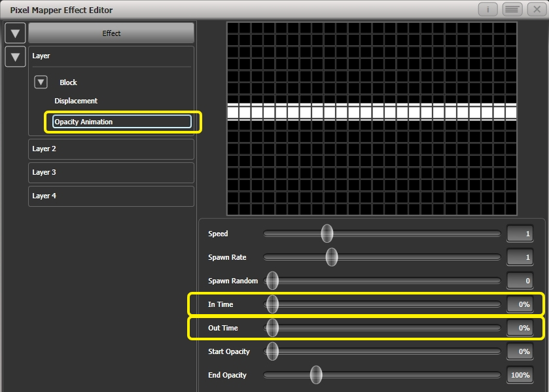The image size is (549, 392).
Task: Collapse the Block section using its arrow
Action: coord(40,82)
